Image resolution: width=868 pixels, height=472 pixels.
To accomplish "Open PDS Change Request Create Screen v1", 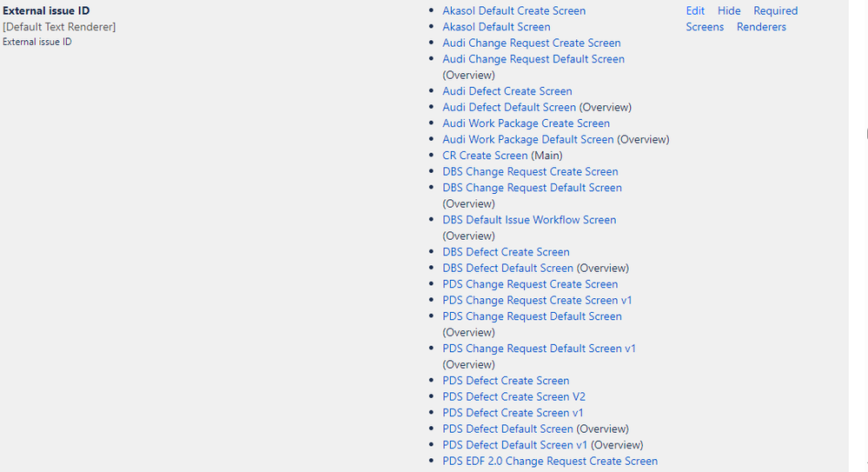I will pos(537,300).
